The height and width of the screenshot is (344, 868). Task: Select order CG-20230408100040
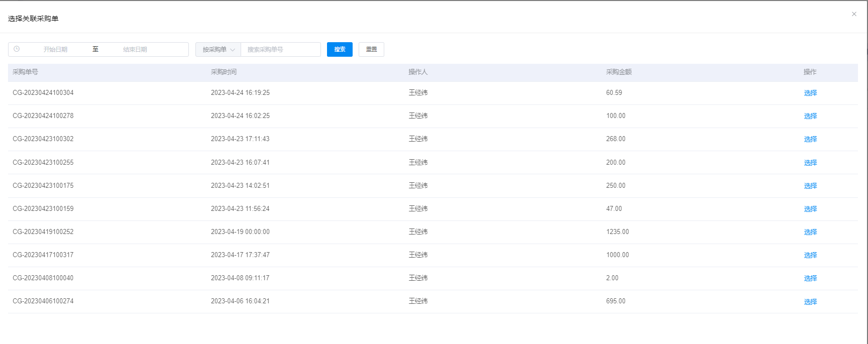coord(810,278)
